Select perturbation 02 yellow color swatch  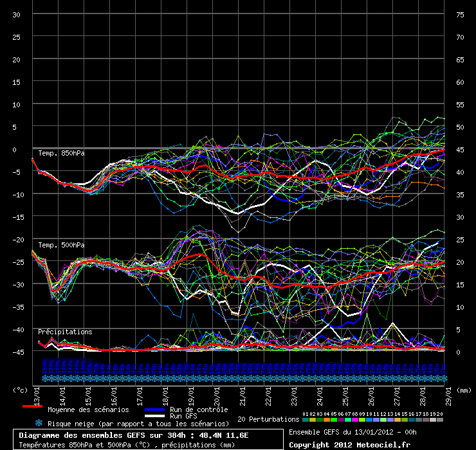pos(313,420)
